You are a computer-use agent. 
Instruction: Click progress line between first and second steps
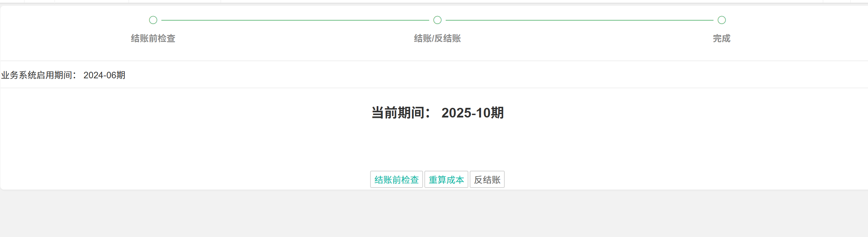point(295,20)
